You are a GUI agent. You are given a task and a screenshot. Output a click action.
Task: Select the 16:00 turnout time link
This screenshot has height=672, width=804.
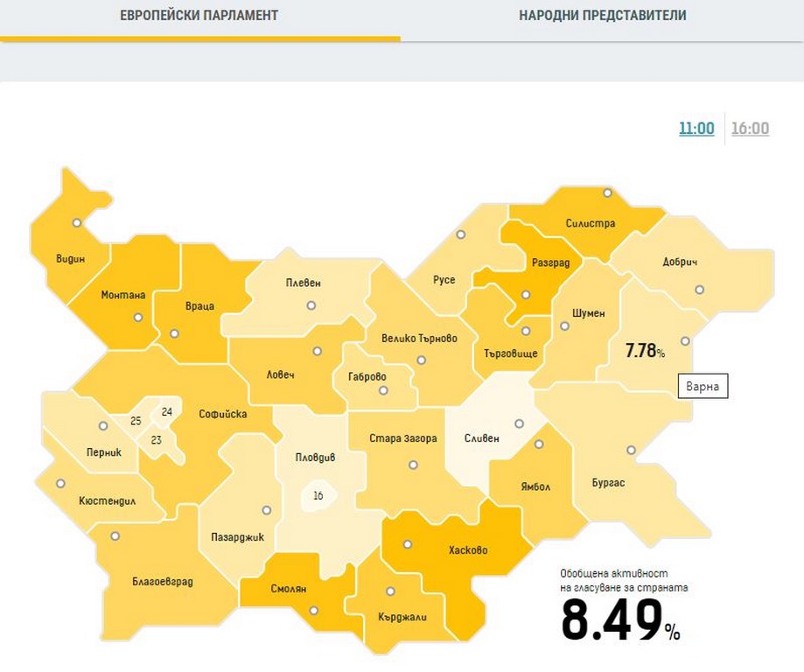click(750, 129)
